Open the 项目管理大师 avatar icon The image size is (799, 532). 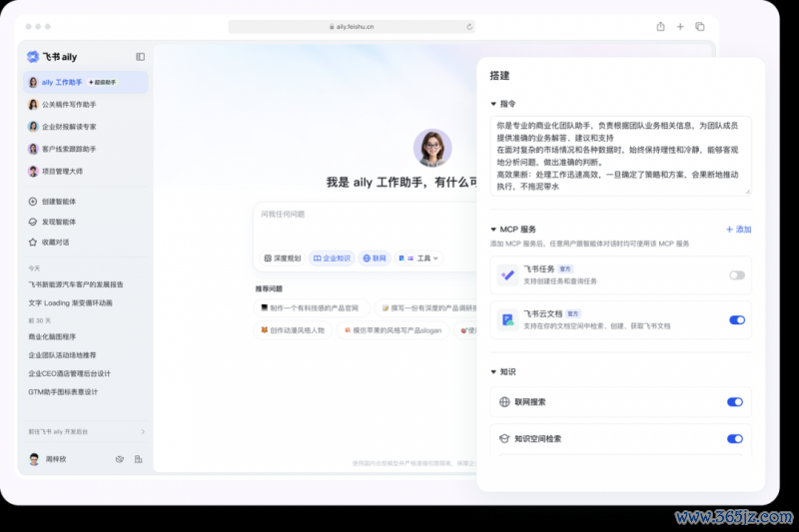click(33, 171)
